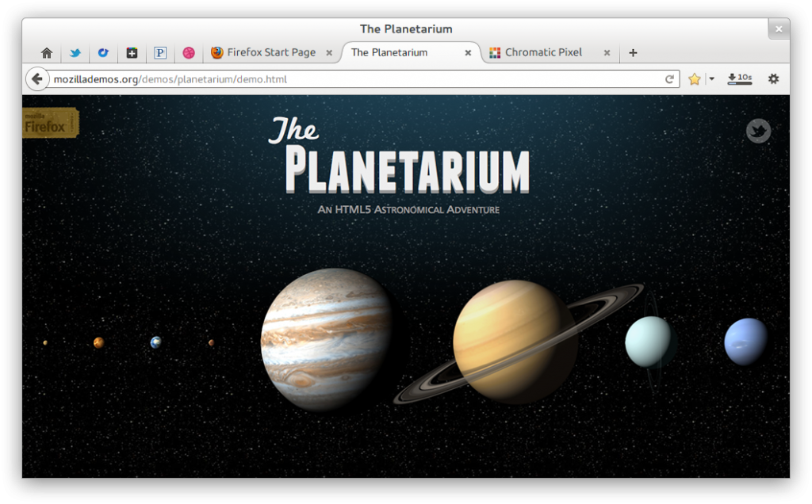Close the Chromatic Pixel tab
812x504 pixels.
607,53
